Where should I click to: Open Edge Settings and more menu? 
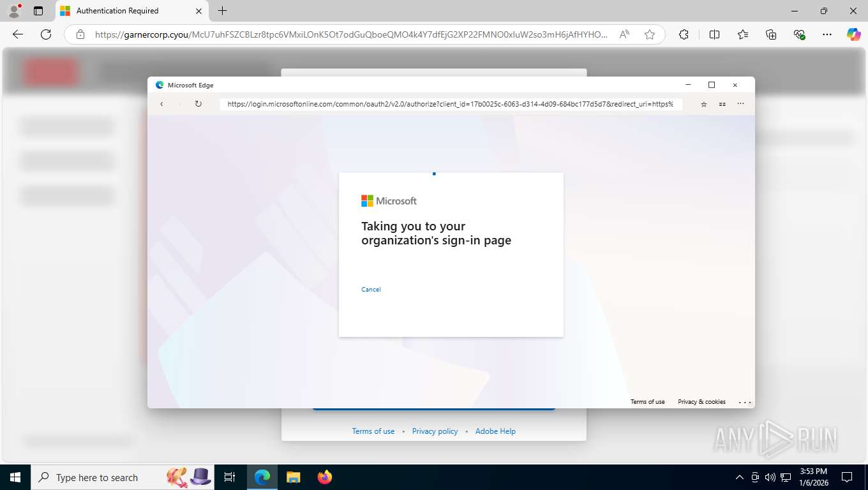pyautogui.click(x=827, y=34)
